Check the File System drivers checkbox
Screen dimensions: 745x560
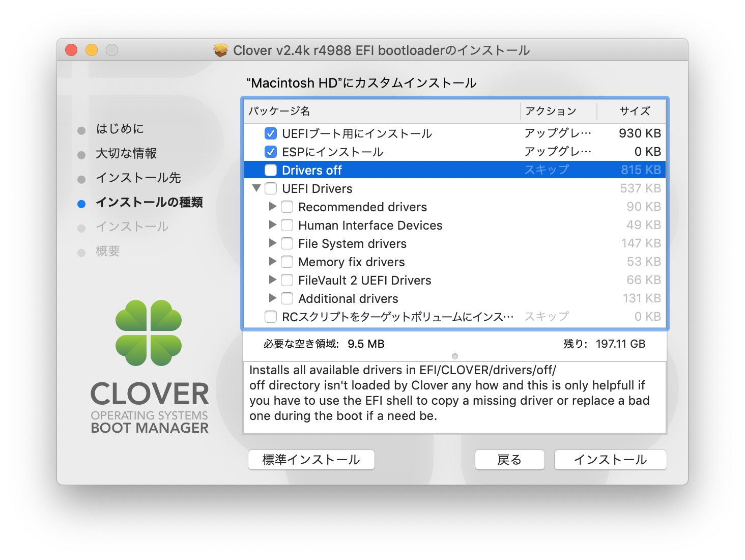point(287,243)
